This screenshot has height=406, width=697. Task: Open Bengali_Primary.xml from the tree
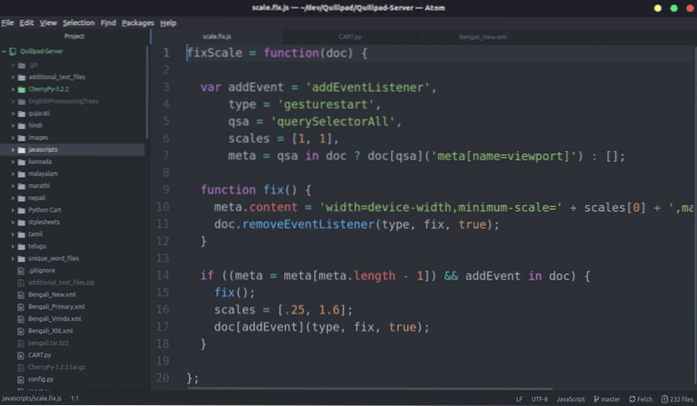pyautogui.click(x=56, y=306)
